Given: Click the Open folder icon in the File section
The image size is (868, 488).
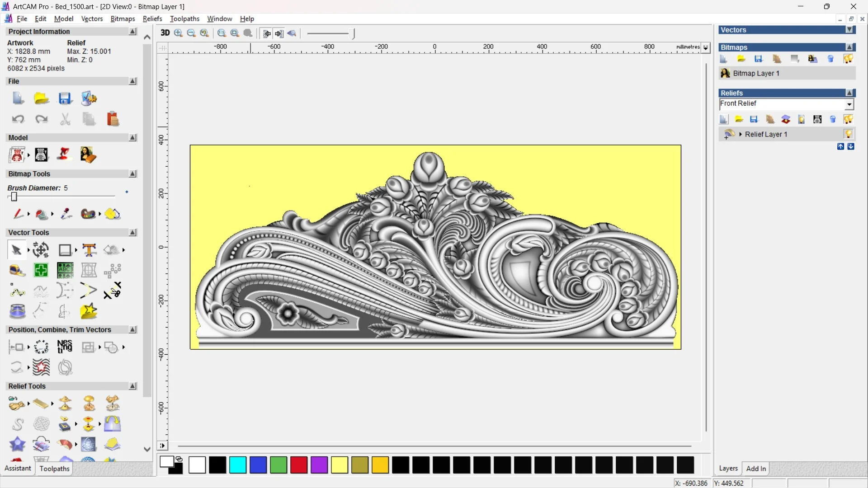Looking at the screenshot, I should pyautogui.click(x=41, y=99).
